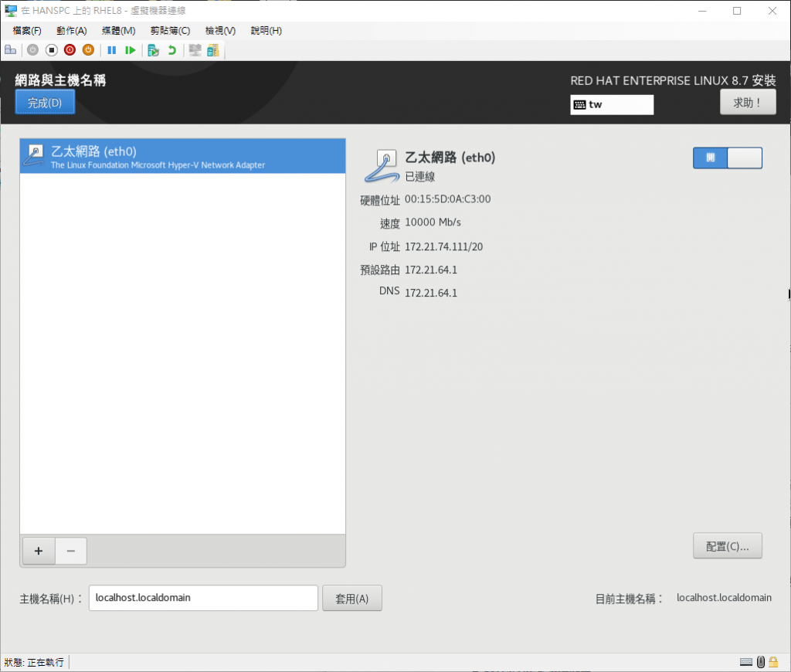The height and width of the screenshot is (672, 791).
Task: Pause the virtual machine
Action: coord(112,50)
